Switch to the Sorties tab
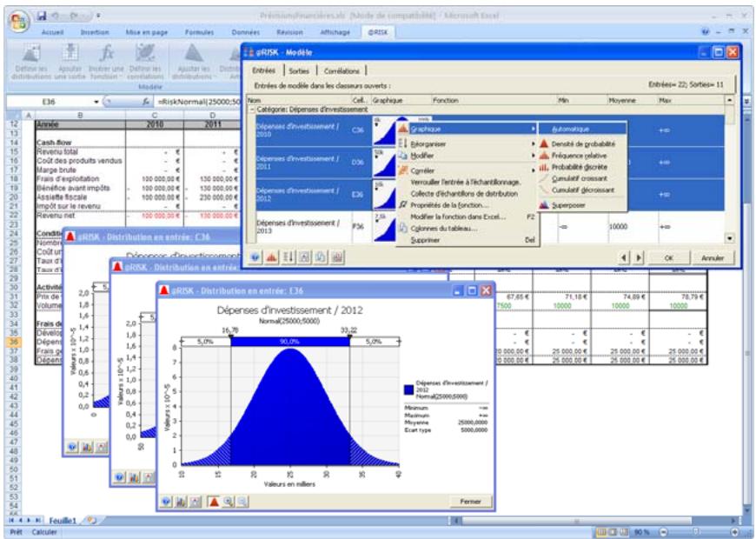756x539 pixels. [297, 70]
